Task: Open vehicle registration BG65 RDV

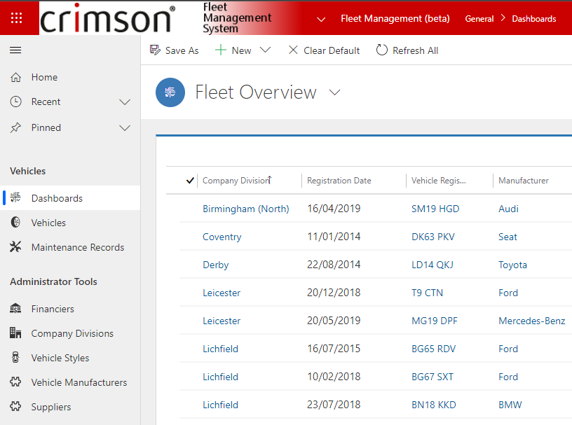Action: 433,349
